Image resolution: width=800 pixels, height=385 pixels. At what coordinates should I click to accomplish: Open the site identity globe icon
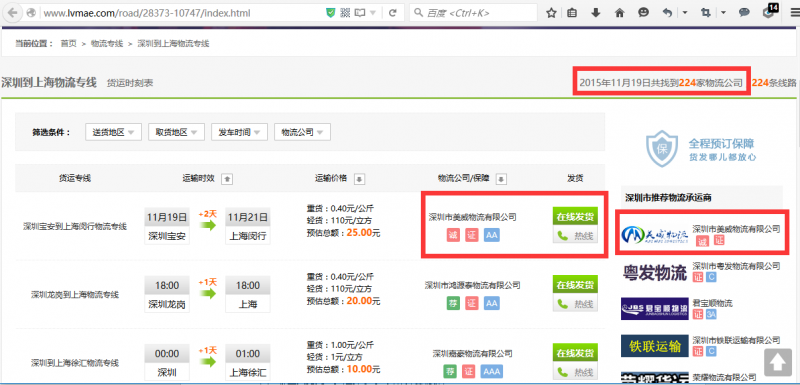[x=31, y=13]
